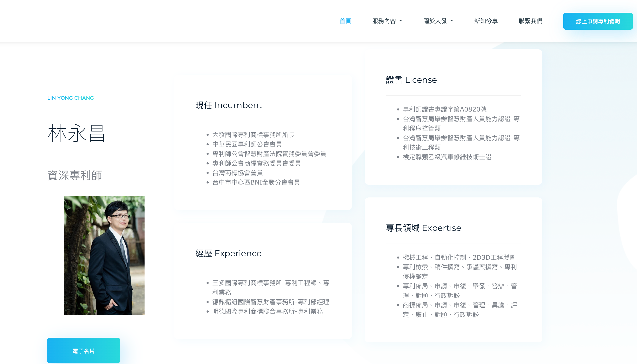Select 商標佈局、申請、申復 expertise item

[460, 310]
